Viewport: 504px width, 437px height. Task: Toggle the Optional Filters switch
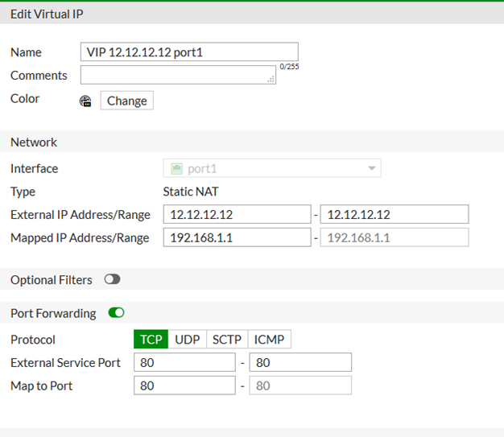tap(112, 279)
